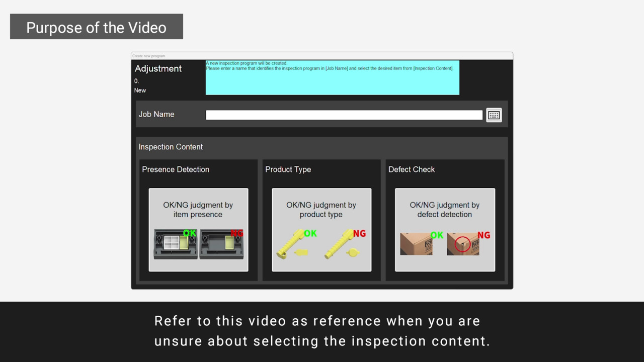
Task: Click the Adjustment title label
Action: pyautogui.click(x=158, y=69)
